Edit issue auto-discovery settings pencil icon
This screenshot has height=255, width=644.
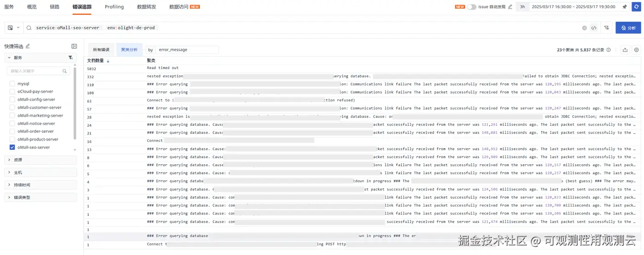coord(510,7)
